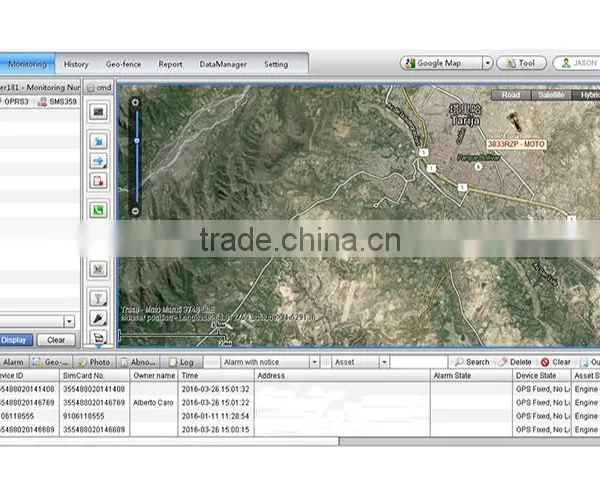Open the Log tab in bottom panel

(x=181, y=362)
